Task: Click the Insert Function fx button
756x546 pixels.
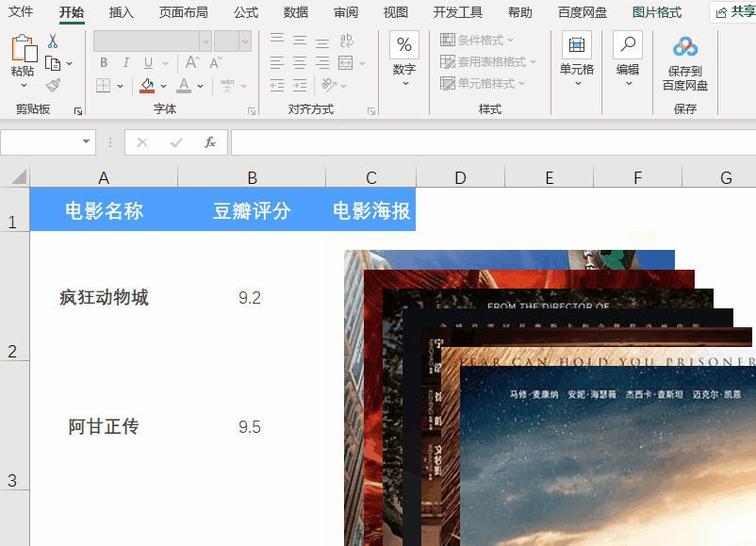Action: tap(209, 142)
